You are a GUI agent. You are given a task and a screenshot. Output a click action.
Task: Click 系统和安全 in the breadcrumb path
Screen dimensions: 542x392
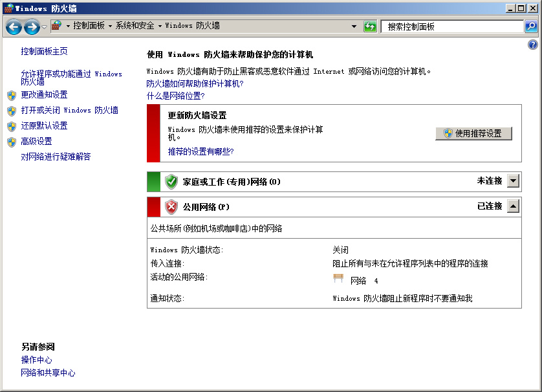[x=135, y=26]
